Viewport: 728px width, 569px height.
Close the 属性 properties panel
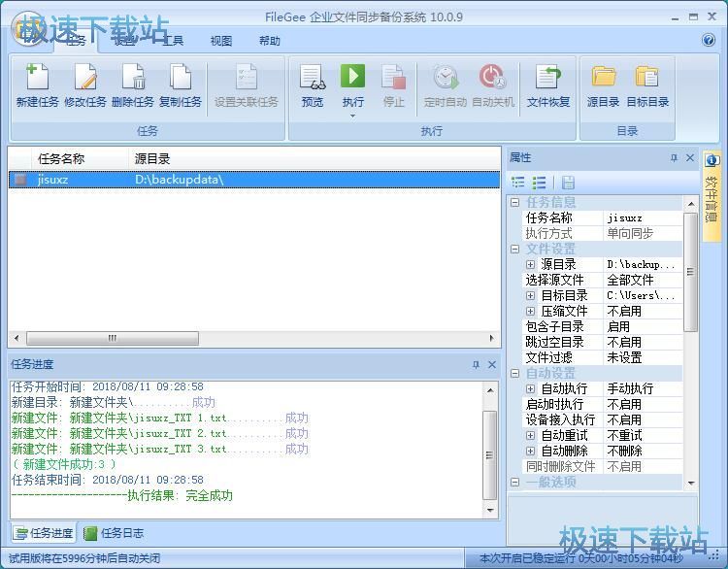(x=690, y=158)
